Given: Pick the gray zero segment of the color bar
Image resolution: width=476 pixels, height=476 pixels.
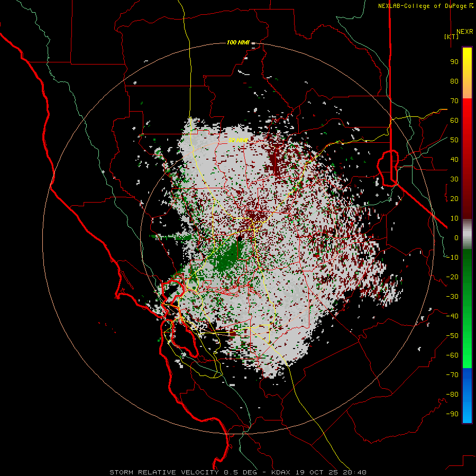Looking at the screenshot, I should [467, 234].
